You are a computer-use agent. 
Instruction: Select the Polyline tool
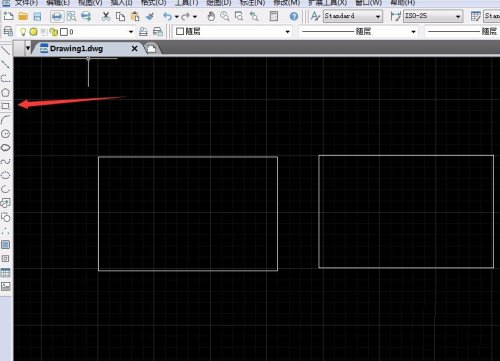pos(5,78)
